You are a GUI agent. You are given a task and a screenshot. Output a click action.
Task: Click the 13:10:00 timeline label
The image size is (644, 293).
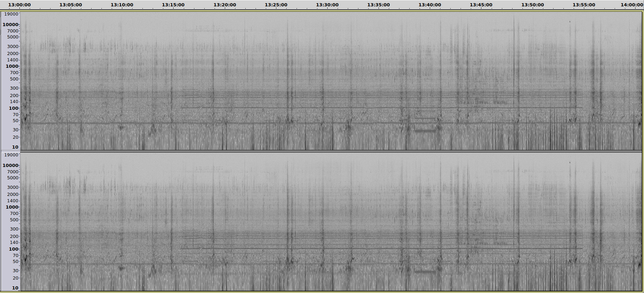pyautogui.click(x=122, y=5)
